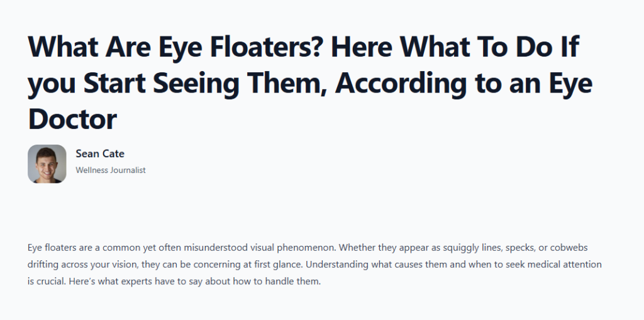Viewport: 644px width, 320px height.
Task: Click "is crucial" on the paragraph's last line
Action: (x=44, y=282)
